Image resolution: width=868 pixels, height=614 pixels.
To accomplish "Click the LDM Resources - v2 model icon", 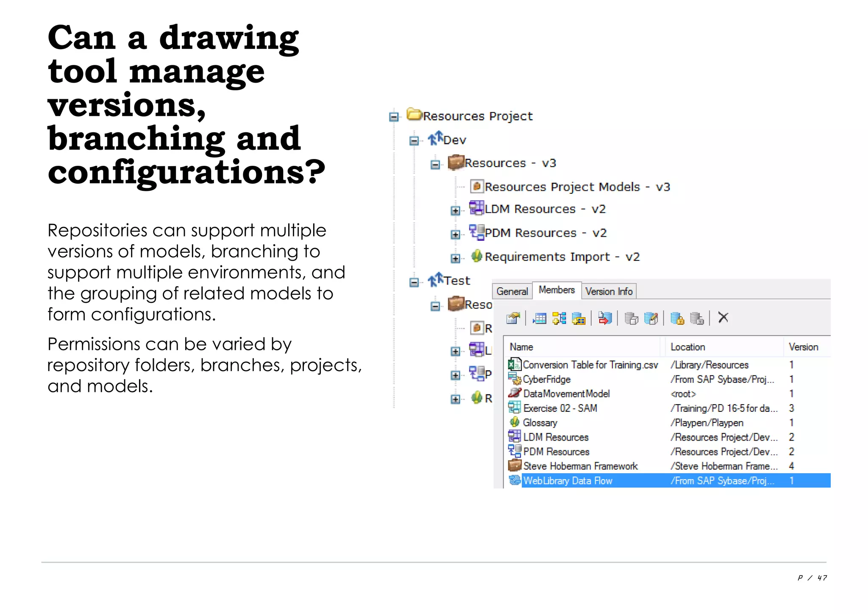I will point(476,208).
